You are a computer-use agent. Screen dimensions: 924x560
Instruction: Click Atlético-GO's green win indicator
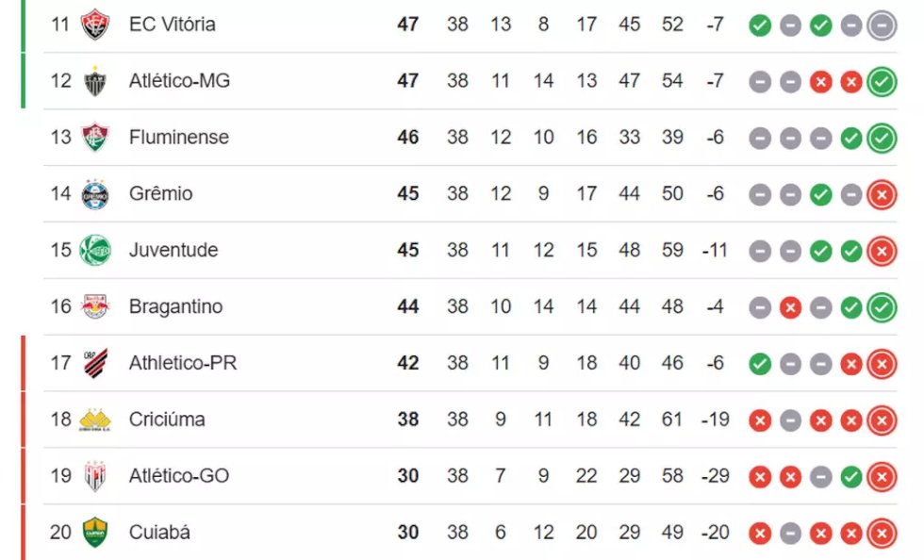850,477
